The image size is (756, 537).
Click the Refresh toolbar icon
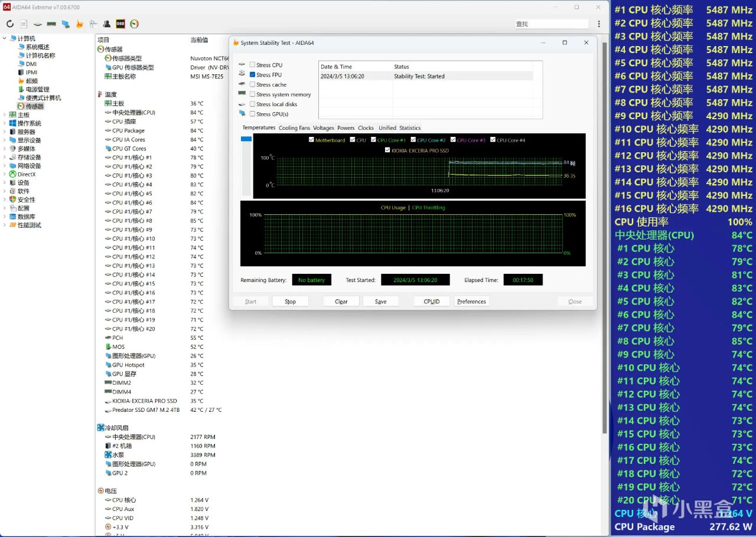(10, 24)
